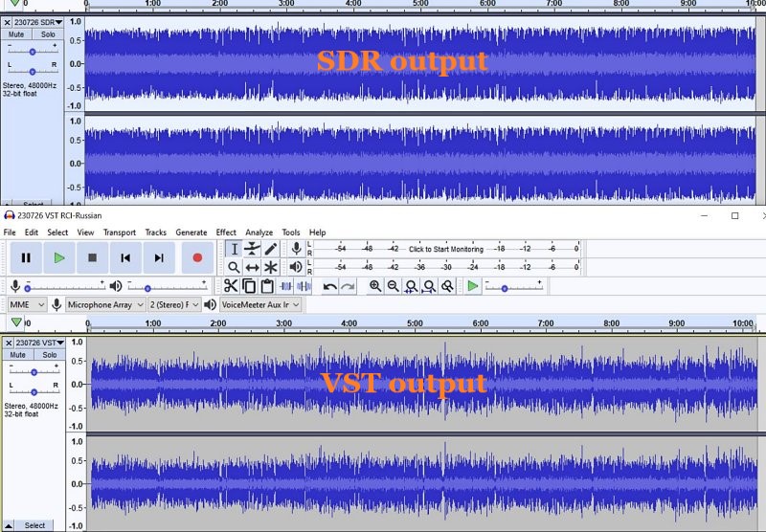The height and width of the screenshot is (532, 766).
Task: Click the Cut scissors icon
Action: click(231, 286)
